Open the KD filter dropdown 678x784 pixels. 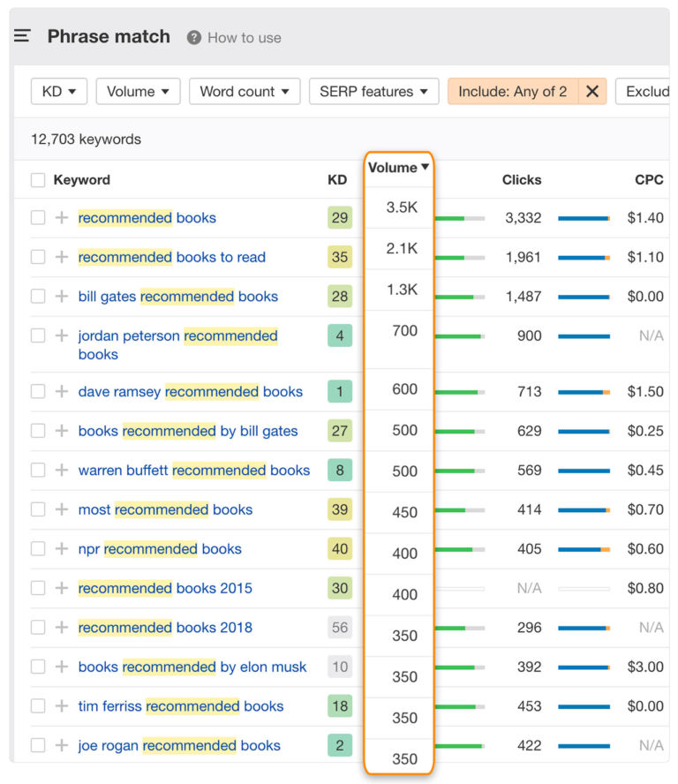pos(58,91)
